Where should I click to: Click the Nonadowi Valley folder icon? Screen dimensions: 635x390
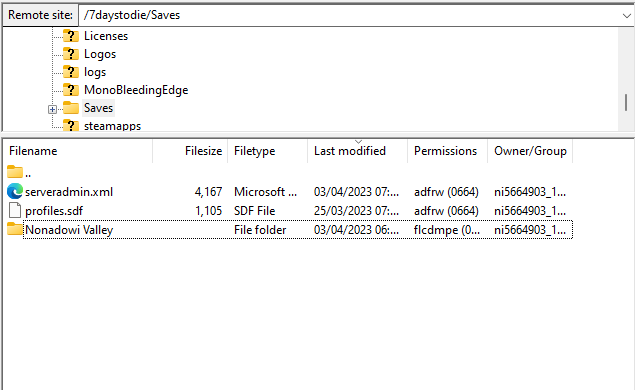pyautogui.click(x=15, y=229)
